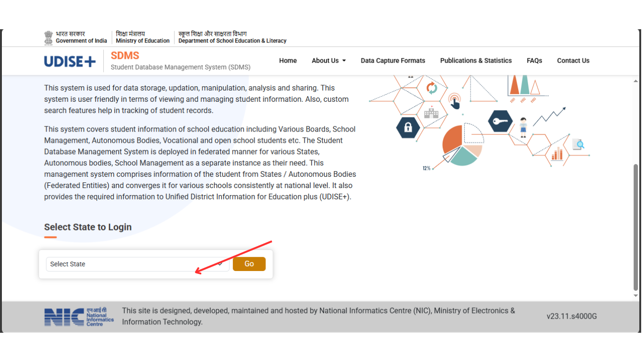
Task: Click the key icon in the graphic
Action: point(500,121)
